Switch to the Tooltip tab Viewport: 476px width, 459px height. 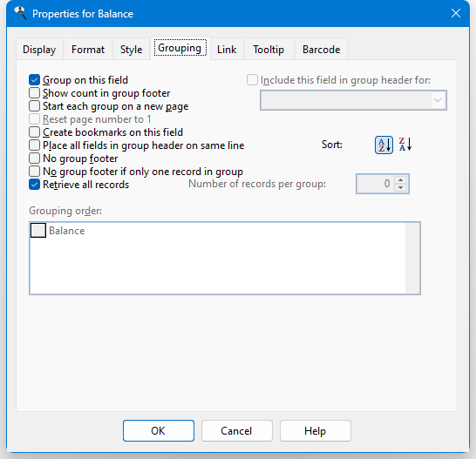click(x=269, y=49)
